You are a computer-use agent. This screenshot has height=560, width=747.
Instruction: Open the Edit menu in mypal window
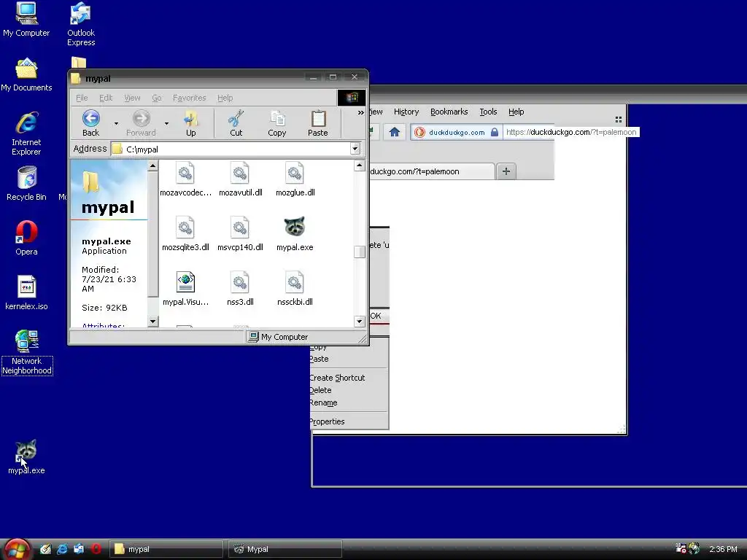coord(106,98)
